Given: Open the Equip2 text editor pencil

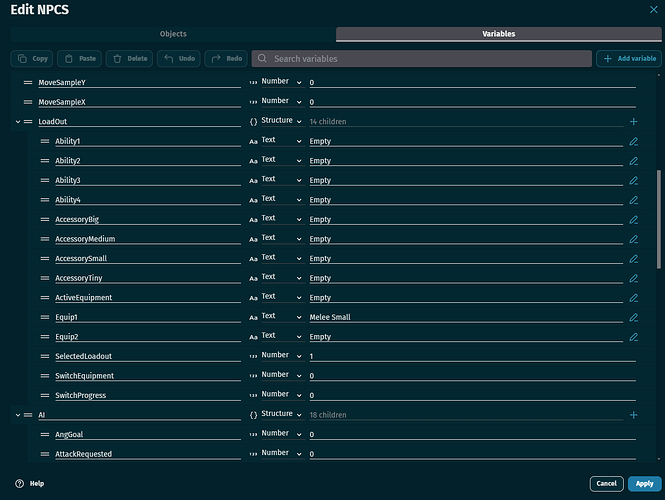Looking at the screenshot, I should coord(633,337).
